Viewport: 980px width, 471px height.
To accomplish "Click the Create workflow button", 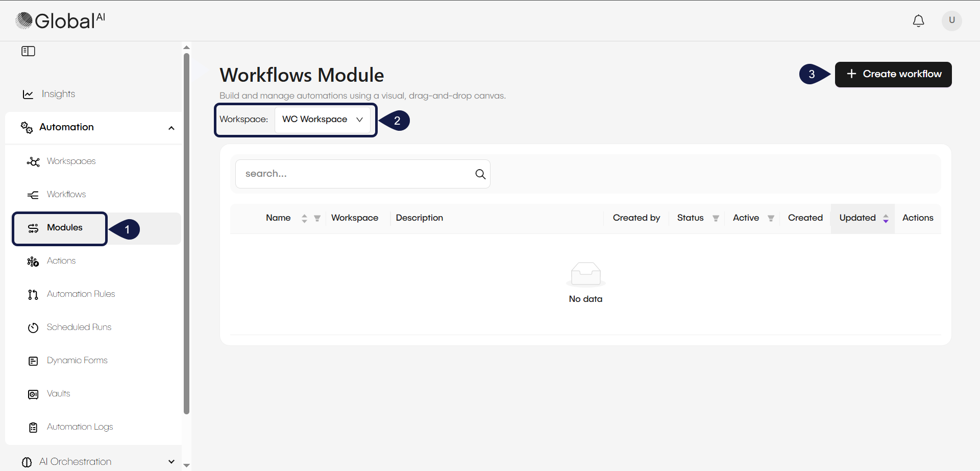I will 893,74.
